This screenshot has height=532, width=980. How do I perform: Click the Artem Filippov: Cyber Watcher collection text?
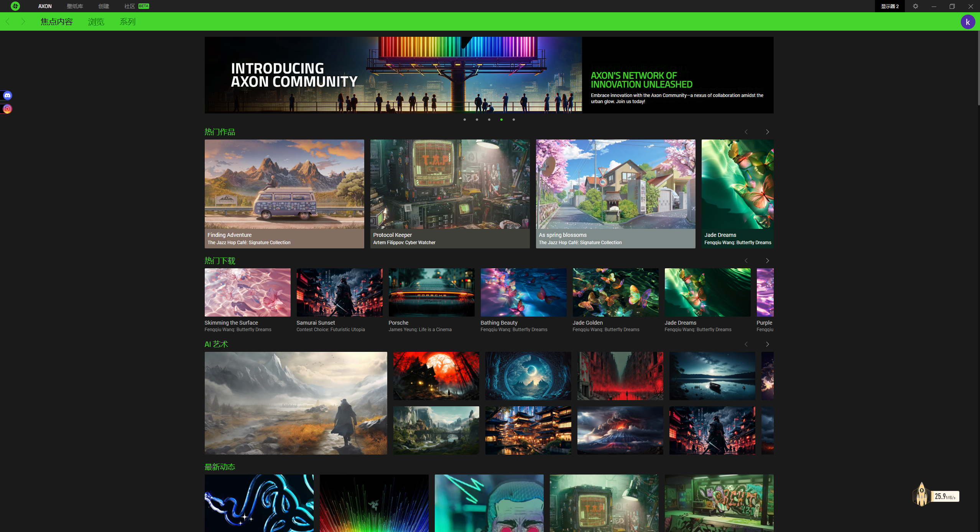coord(404,243)
